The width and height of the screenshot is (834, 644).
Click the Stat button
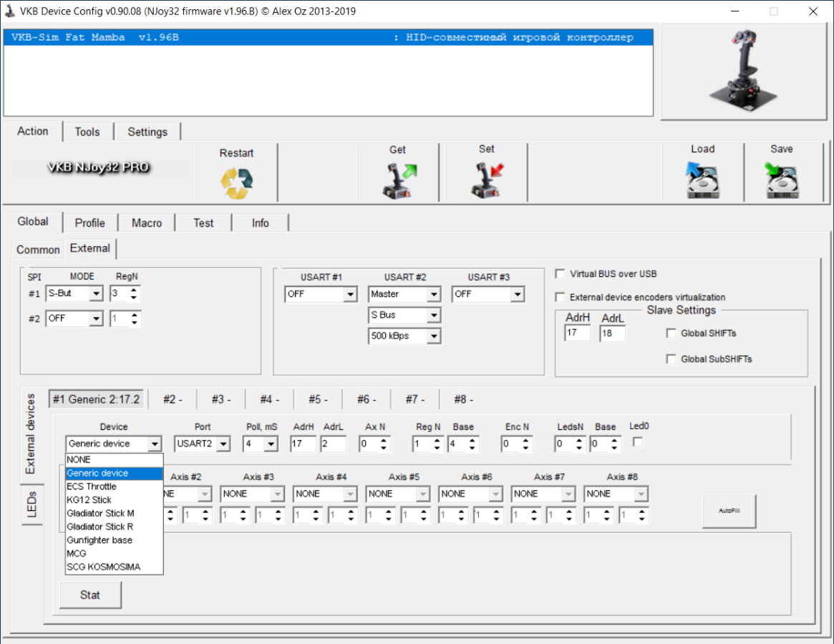(90, 595)
